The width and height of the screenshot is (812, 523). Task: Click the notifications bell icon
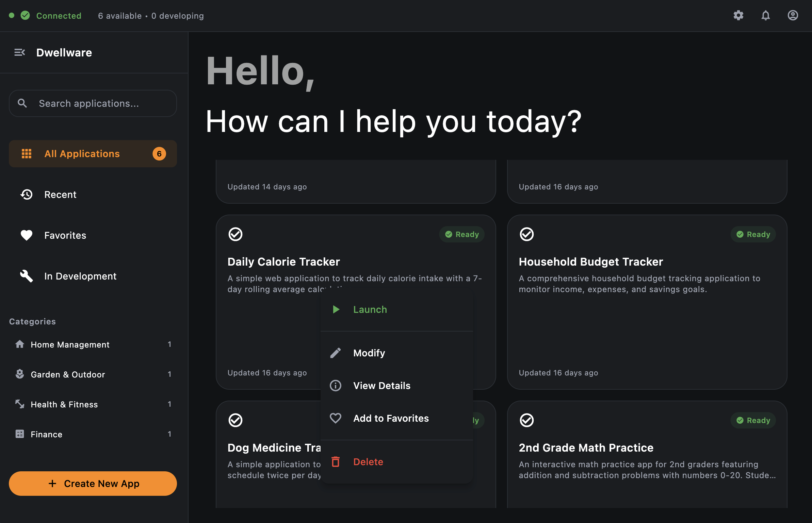(765, 16)
